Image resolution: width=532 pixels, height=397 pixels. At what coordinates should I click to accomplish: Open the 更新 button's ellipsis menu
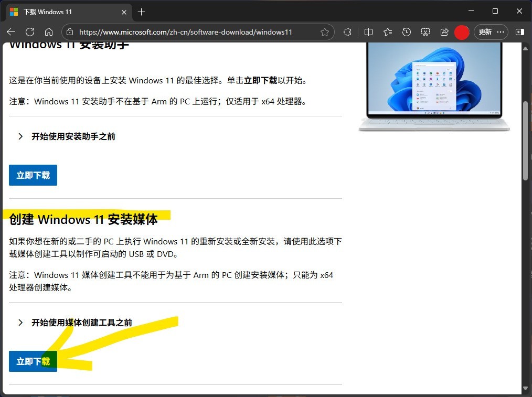(x=500, y=32)
